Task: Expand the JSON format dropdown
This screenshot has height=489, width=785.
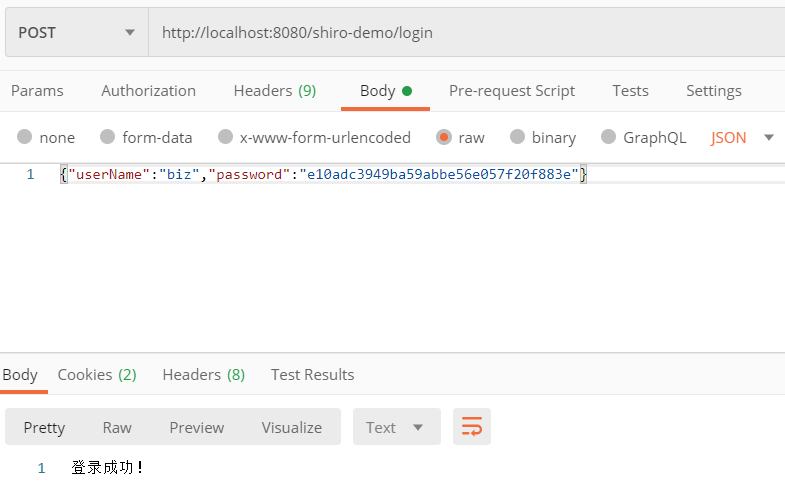Action: (x=742, y=137)
